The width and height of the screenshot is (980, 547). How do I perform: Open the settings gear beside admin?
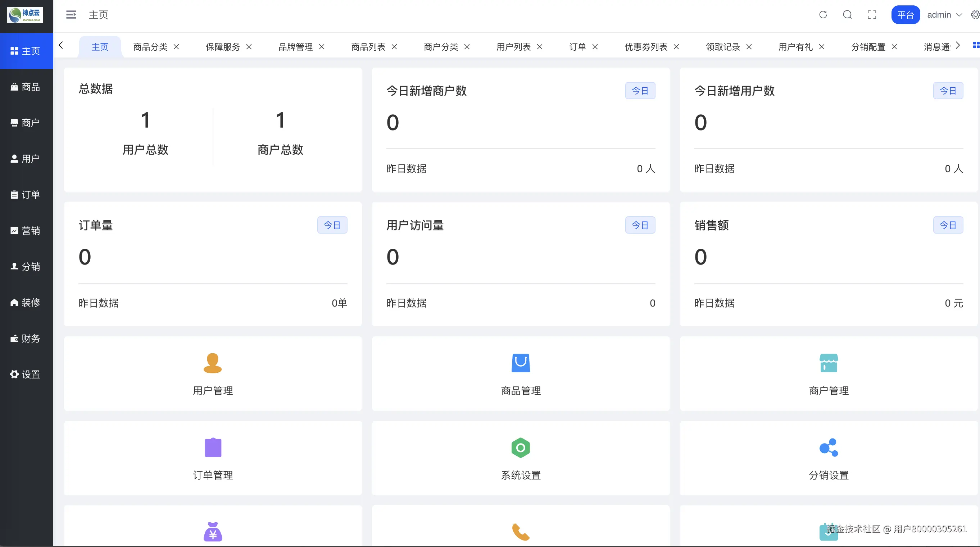tap(975, 15)
